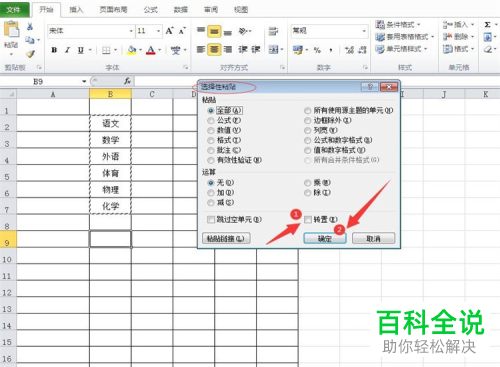Select the 全部 (All) paste radio button
The height and width of the screenshot is (367, 500).
tap(211, 110)
